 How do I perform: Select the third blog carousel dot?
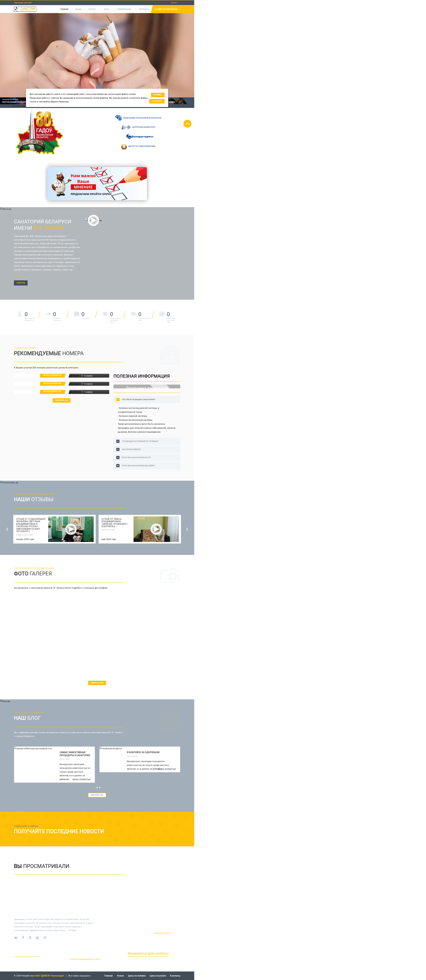tap(100, 787)
